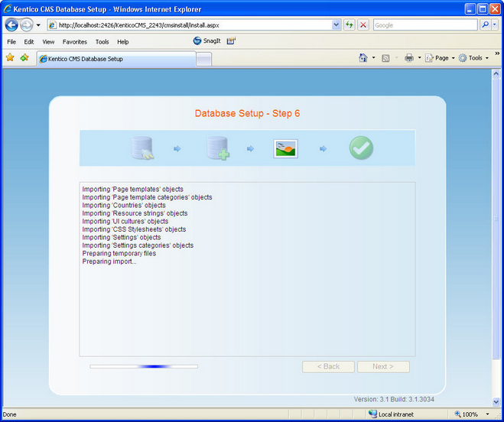Open a new blank tab
Viewport: 504px width, 422px height.
pyautogui.click(x=203, y=60)
